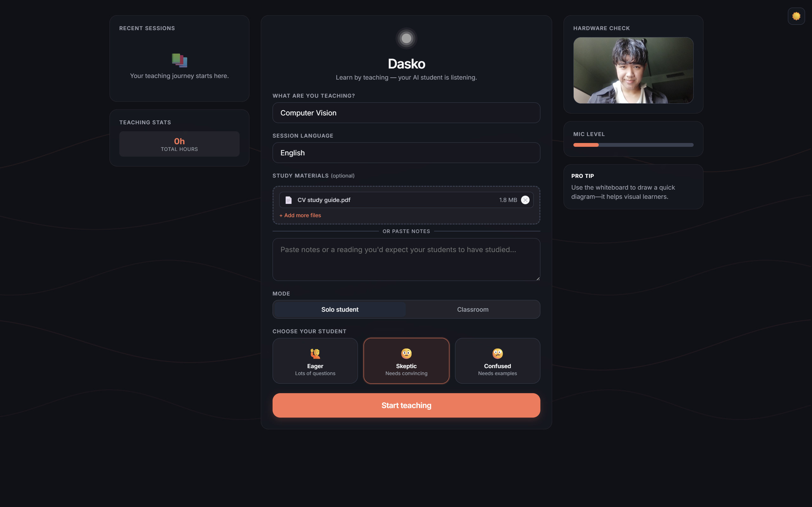Viewport: 812px width, 507px height.
Task: Switch mode to Classroom
Action: pyautogui.click(x=472, y=309)
